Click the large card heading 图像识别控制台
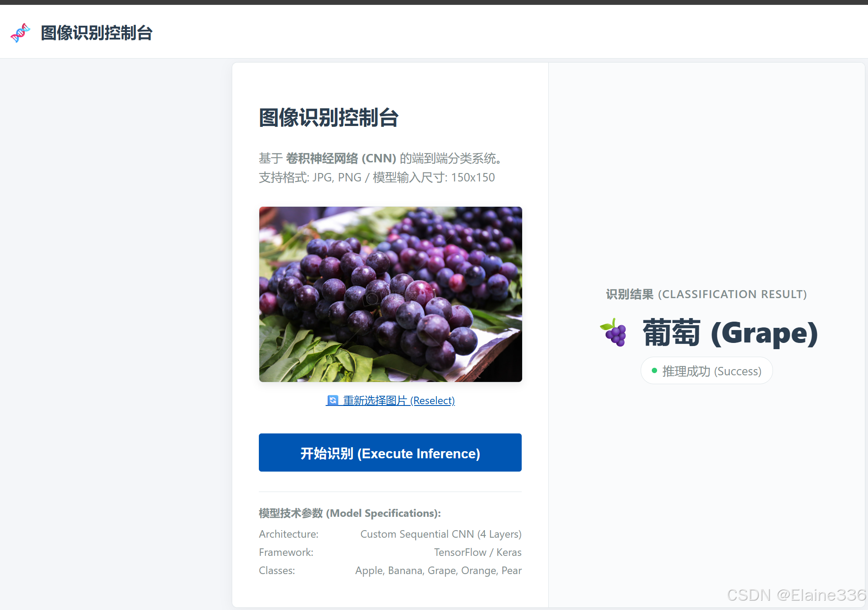The image size is (868, 610). (329, 118)
